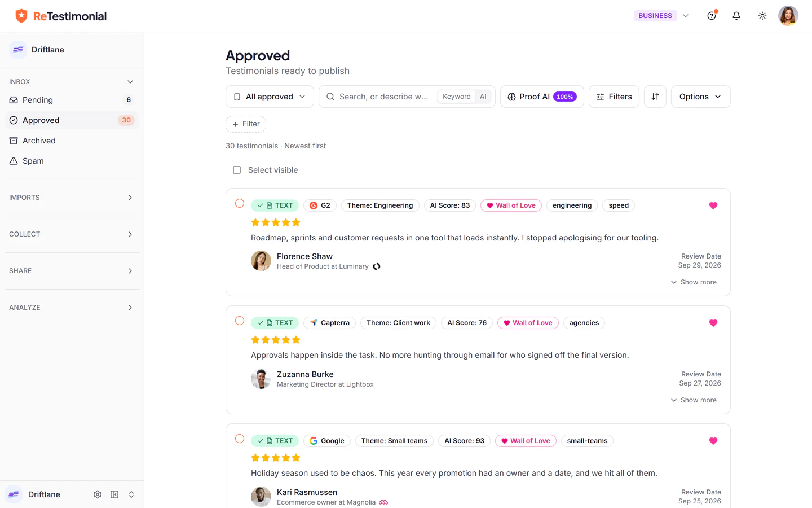Click the Capterra source tag
This screenshot has height=508, width=812.
coord(330,323)
